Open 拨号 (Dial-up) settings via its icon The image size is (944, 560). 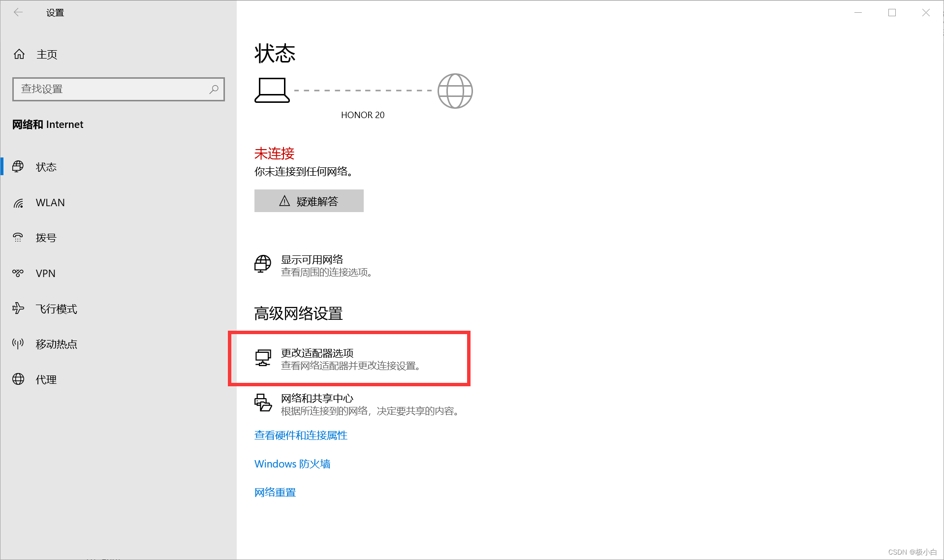click(18, 238)
